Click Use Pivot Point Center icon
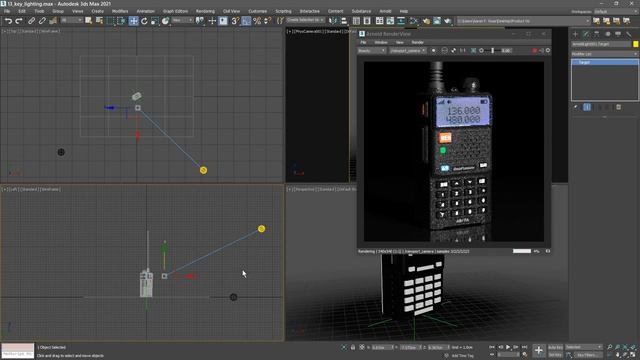 pyautogui.click(x=200, y=21)
